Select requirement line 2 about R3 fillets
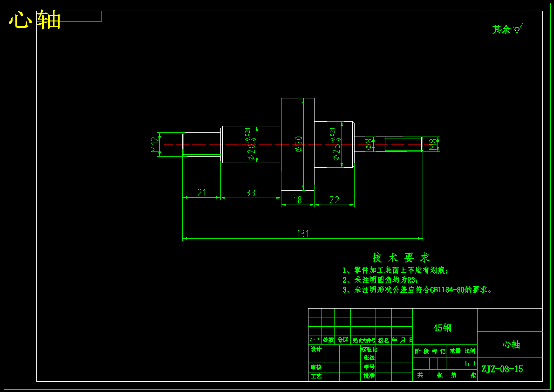Screen dimensions: 554x392 coord(380,280)
